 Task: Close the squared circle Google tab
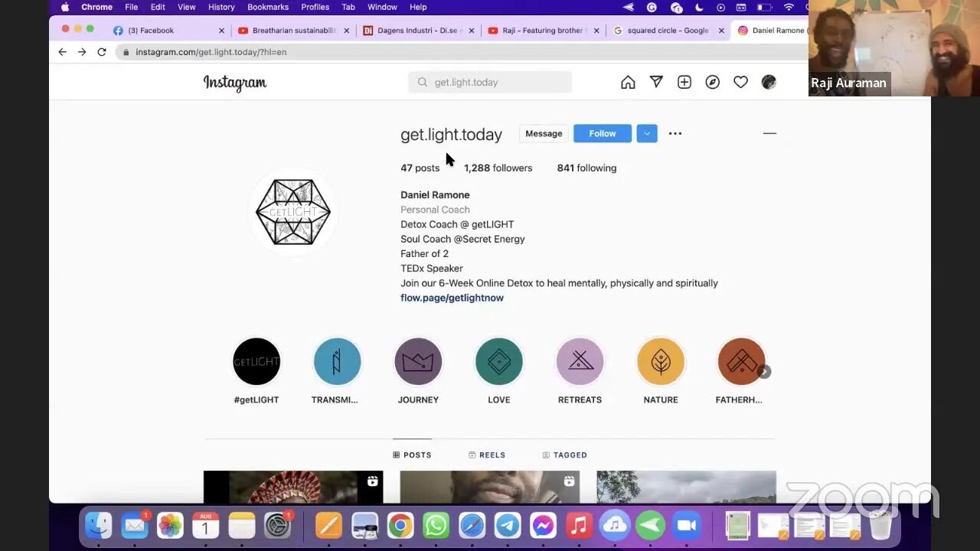click(720, 31)
